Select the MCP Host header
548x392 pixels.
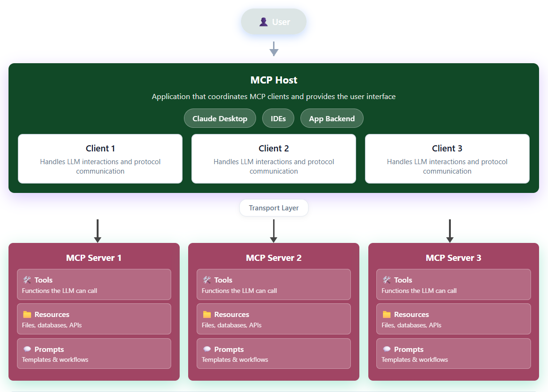pos(274,80)
